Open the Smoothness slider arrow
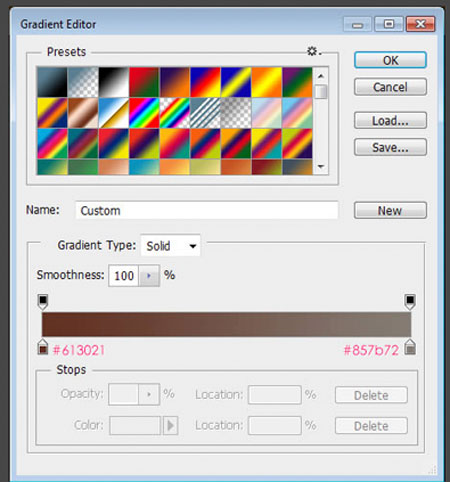The image size is (450, 482). click(149, 276)
